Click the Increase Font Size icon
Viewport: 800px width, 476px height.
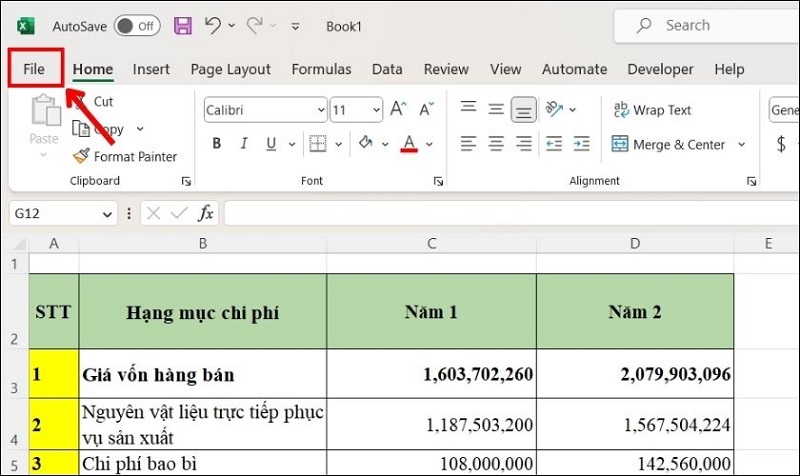[x=398, y=109]
